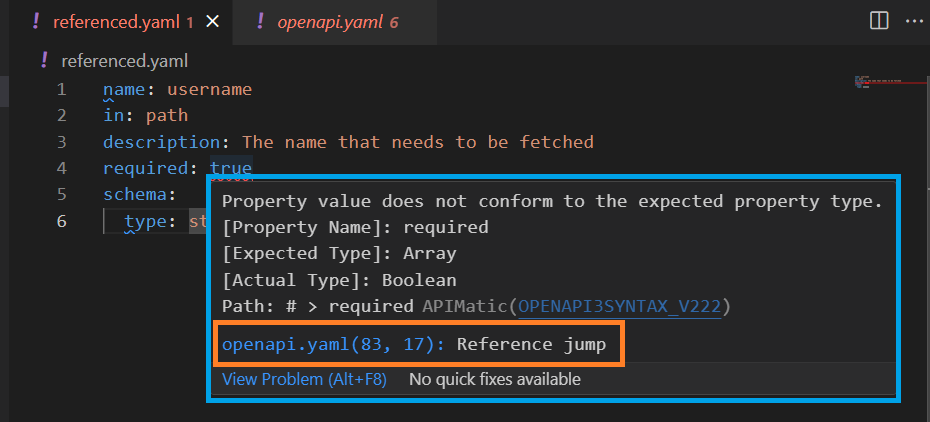The image size is (930, 422).
Task: Click the split editor icon
Action: tap(879, 21)
